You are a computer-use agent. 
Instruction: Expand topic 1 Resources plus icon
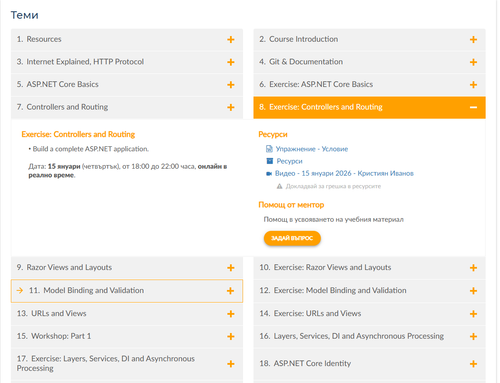point(230,39)
